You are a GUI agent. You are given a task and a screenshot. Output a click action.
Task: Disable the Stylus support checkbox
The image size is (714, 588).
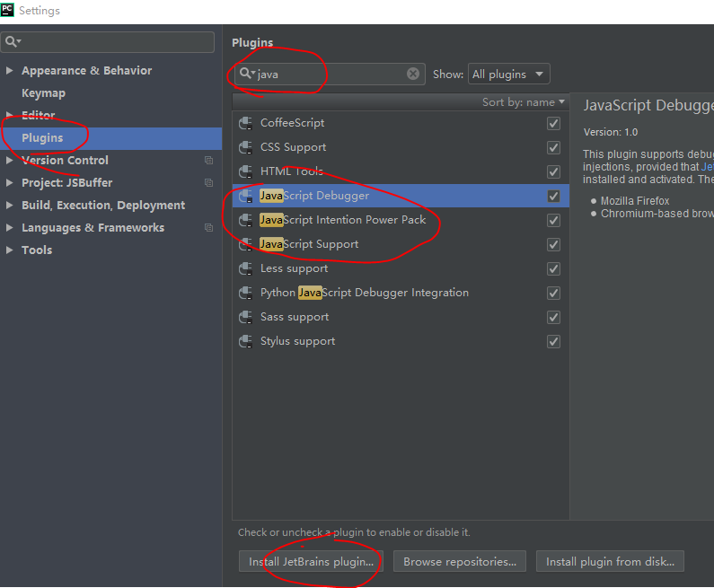[x=553, y=341]
